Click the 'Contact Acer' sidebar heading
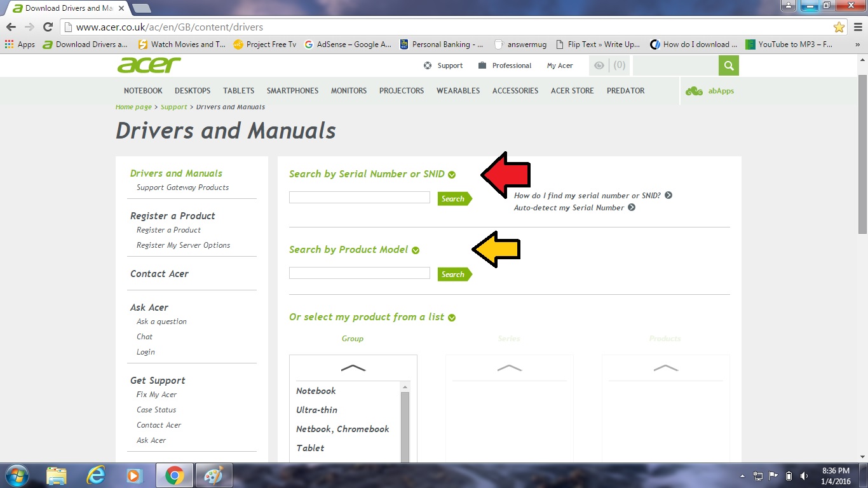Viewport: 868px width, 488px height. [159, 274]
